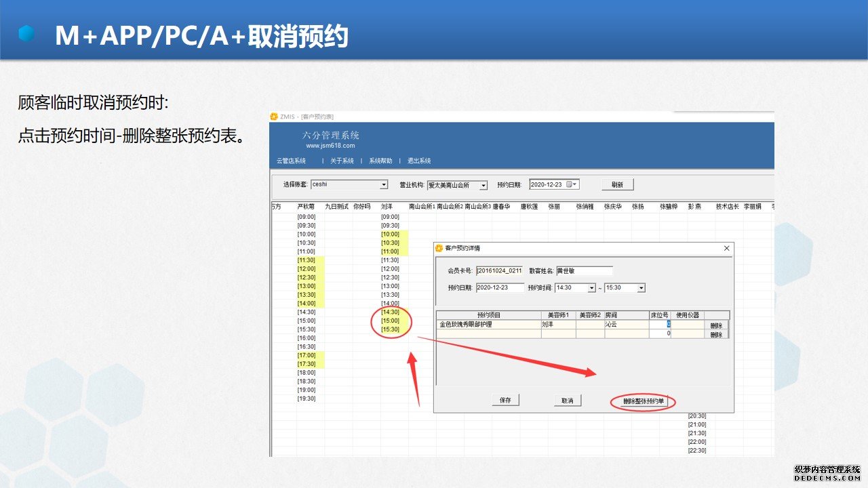Click the 刘洋 cell under 美容师1
The height and width of the screenshot is (488, 868).
558,325
